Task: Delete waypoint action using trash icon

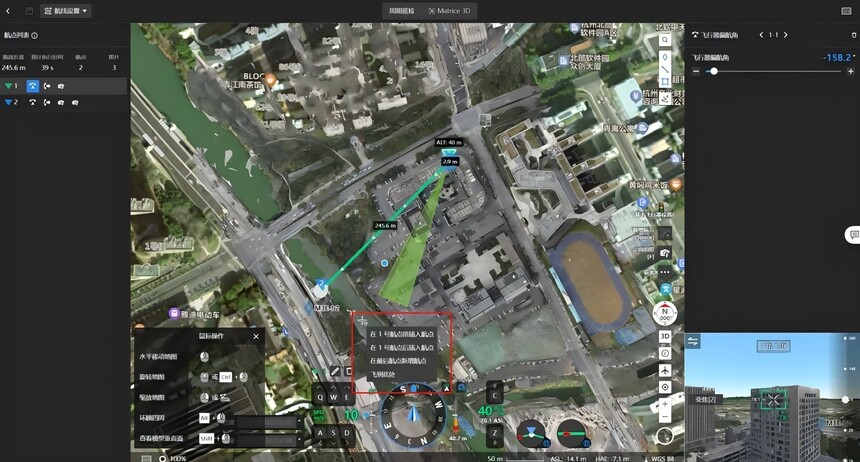Action: 853,35
